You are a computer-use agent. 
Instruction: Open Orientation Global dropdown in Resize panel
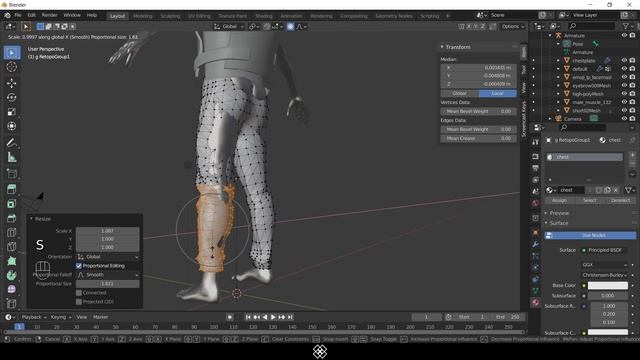click(108, 257)
